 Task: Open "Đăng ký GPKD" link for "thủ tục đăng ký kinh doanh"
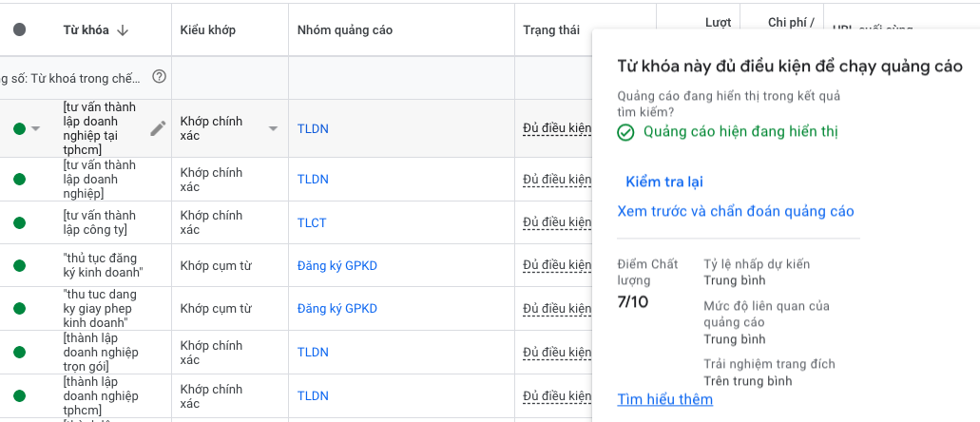coord(336,266)
